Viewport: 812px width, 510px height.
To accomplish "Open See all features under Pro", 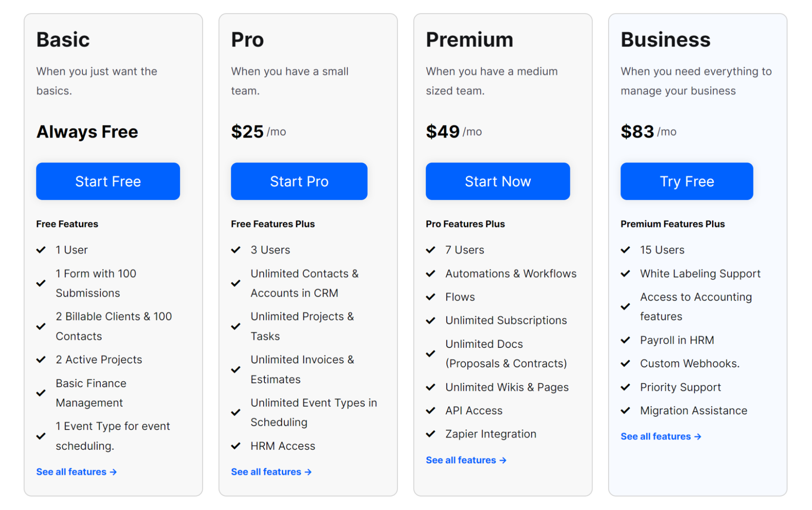I will pos(267,471).
